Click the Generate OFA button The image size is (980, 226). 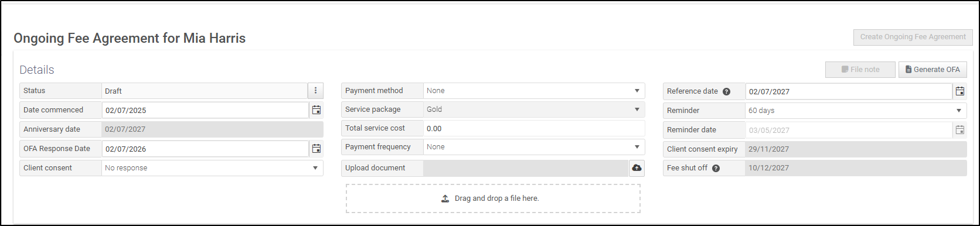point(933,70)
